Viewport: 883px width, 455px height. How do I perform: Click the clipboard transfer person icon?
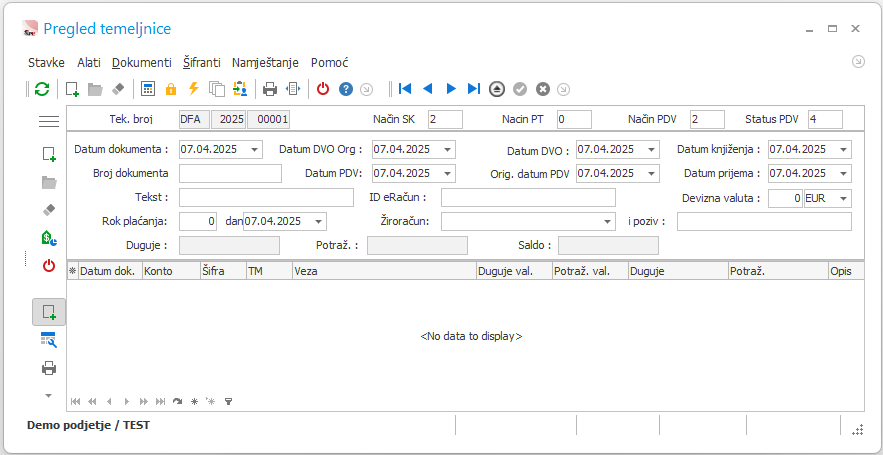[x=240, y=89]
